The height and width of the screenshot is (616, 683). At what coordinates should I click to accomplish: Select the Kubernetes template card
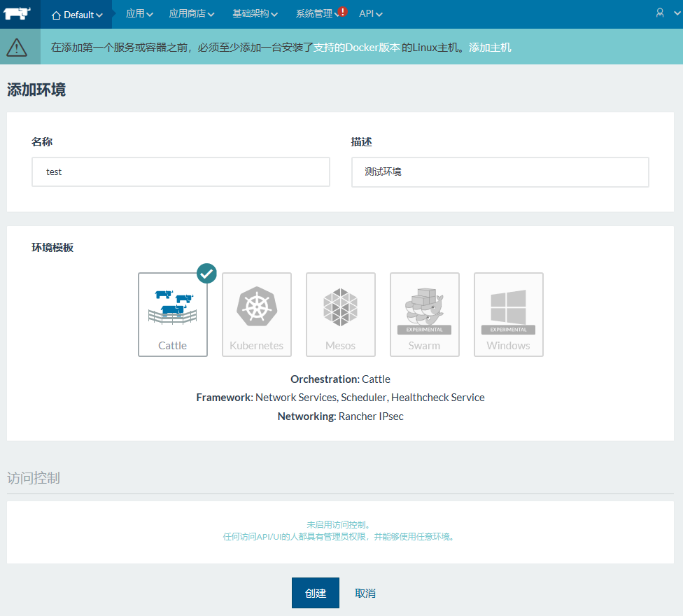257,314
